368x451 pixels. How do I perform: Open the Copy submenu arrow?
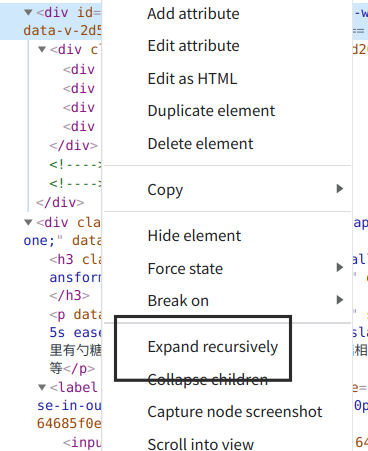click(x=340, y=189)
